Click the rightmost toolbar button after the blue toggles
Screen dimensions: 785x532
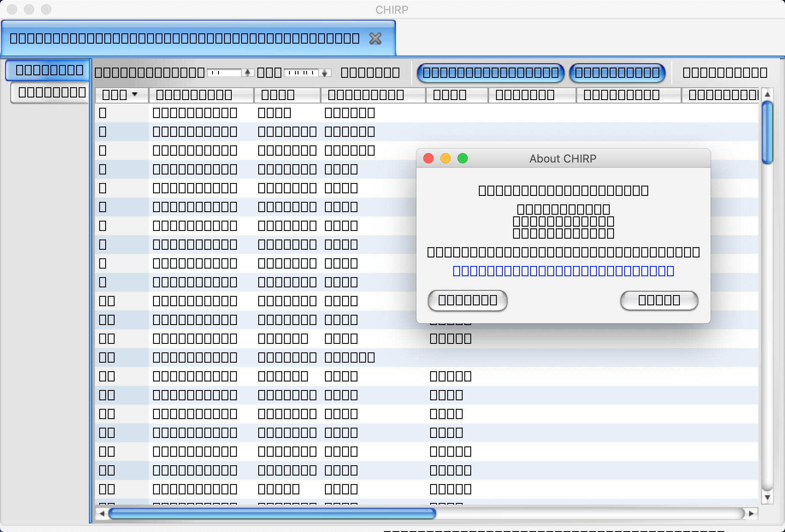[725, 73]
